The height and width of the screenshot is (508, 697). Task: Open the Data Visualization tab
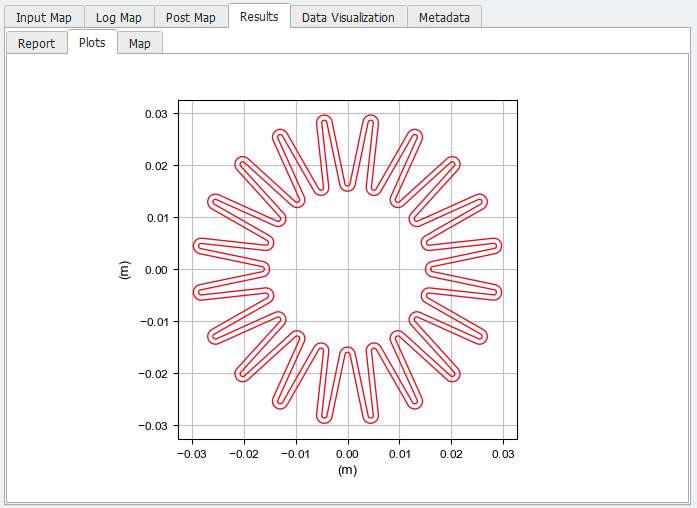(x=348, y=17)
